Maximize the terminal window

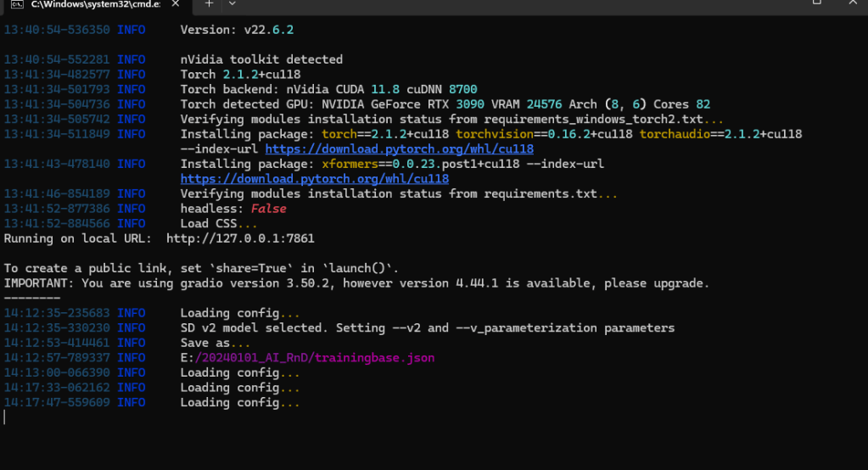(x=816, y=3)
